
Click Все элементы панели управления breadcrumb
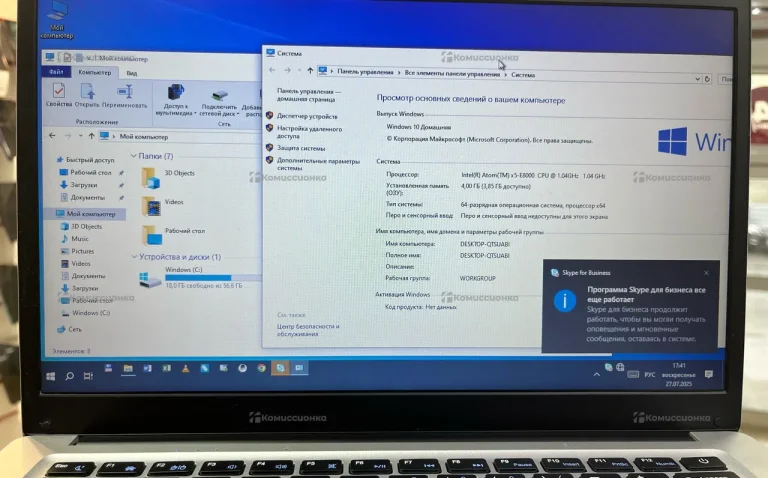click(452, 73)
